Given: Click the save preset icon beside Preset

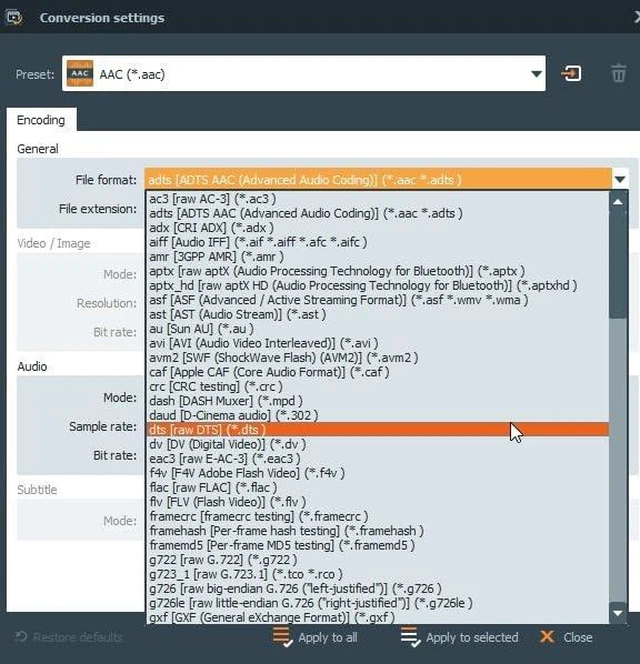Looking at the screenshot, I should [x=571, y=74].
